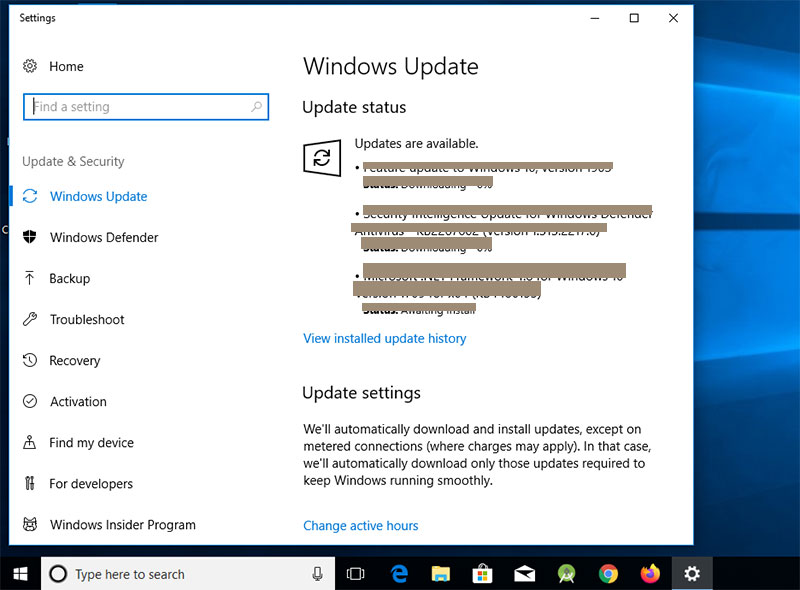Select the Windows Update sidebar item
The height and width of the screenshot is (590, 800).
[x=98, y=196]
